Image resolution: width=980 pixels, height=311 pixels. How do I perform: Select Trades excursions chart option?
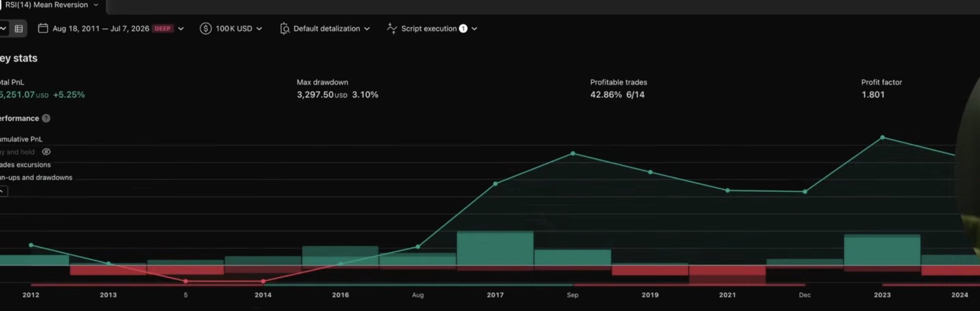pyautogui.click(x=25, y=165)
